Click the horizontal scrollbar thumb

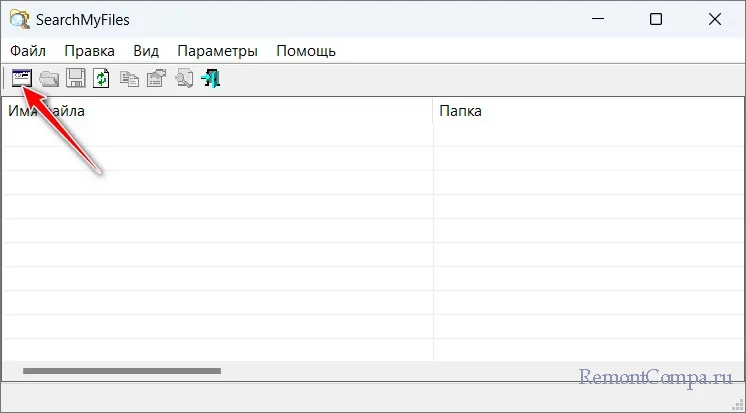(120, 371)
